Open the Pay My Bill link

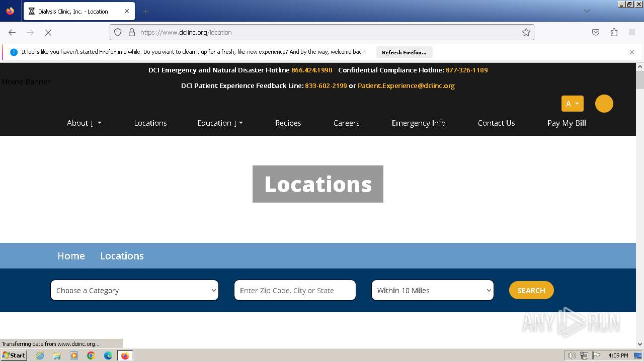[567, 123]
